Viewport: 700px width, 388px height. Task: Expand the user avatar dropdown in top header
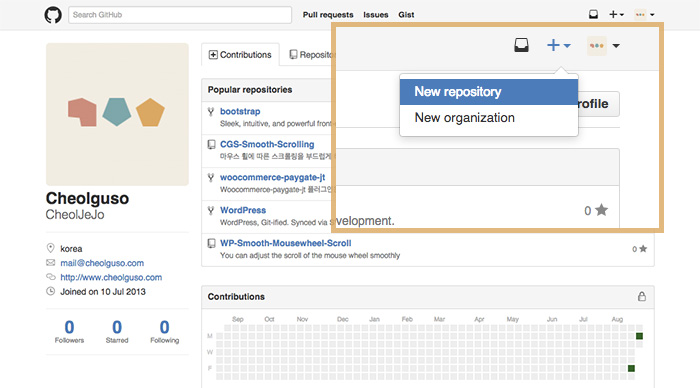pyautogui.click(x=645, y=14)
